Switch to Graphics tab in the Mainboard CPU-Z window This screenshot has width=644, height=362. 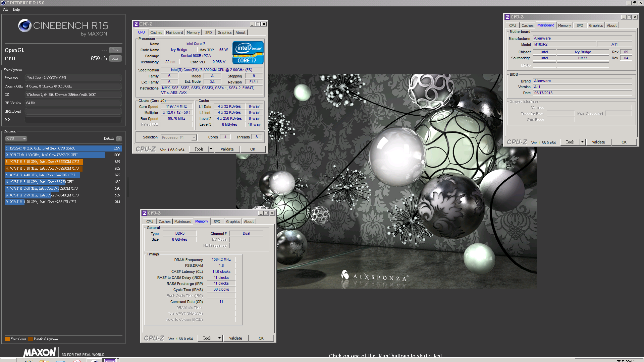click(x=596, y=25)
